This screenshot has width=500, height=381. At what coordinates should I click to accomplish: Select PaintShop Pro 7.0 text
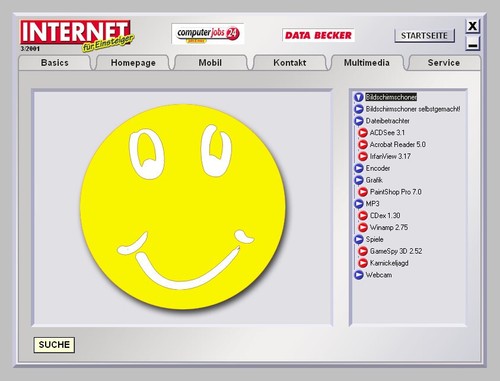(x=396, y=192)
